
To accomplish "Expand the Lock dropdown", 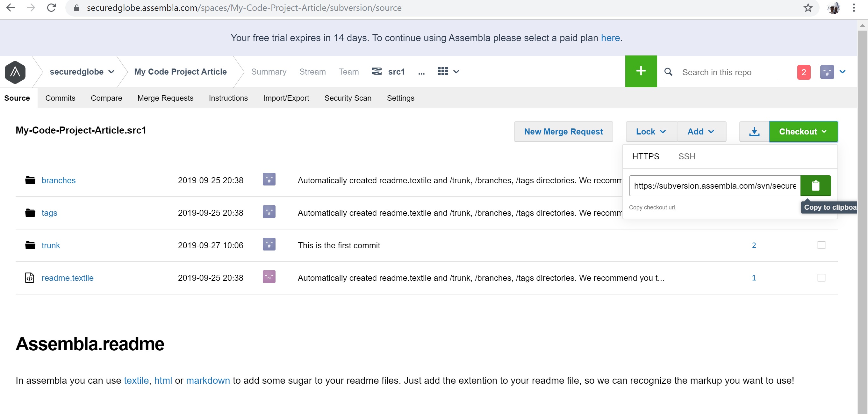I will pos(651,132).
